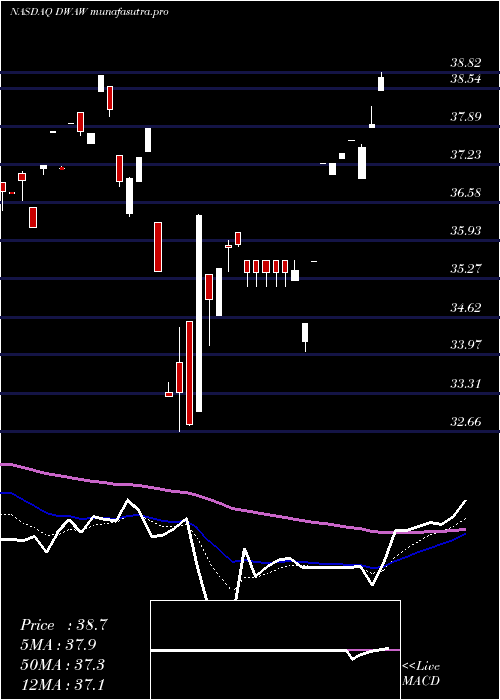Click the <<Live MACD label
The height and width of the screenshot is (700, 500).
click(x=421, y=674)
